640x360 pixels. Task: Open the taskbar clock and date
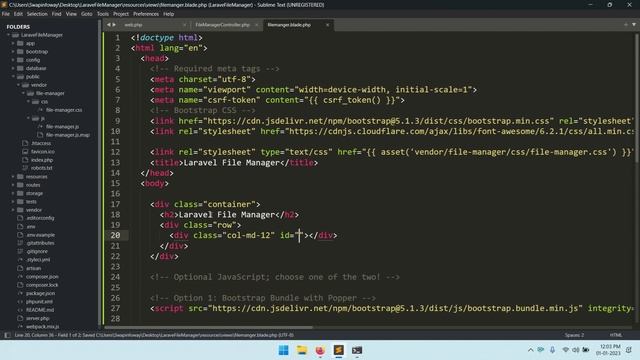[608, 350]
